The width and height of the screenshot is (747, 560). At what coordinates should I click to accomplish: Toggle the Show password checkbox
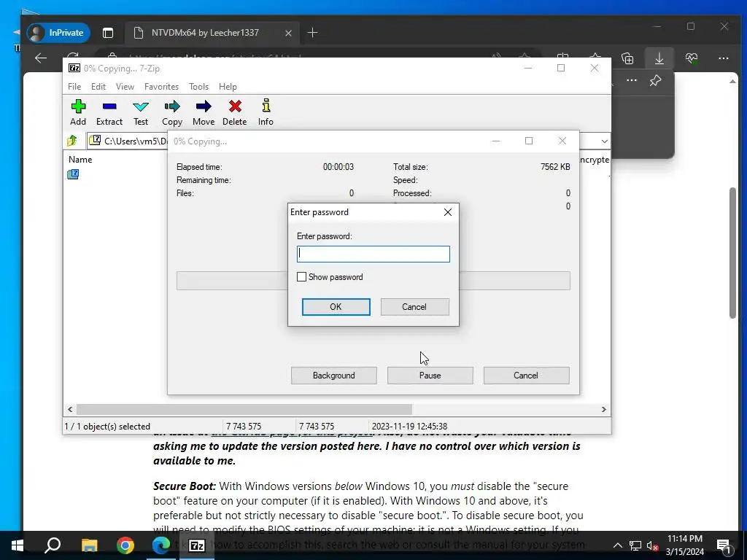point(301,277)
